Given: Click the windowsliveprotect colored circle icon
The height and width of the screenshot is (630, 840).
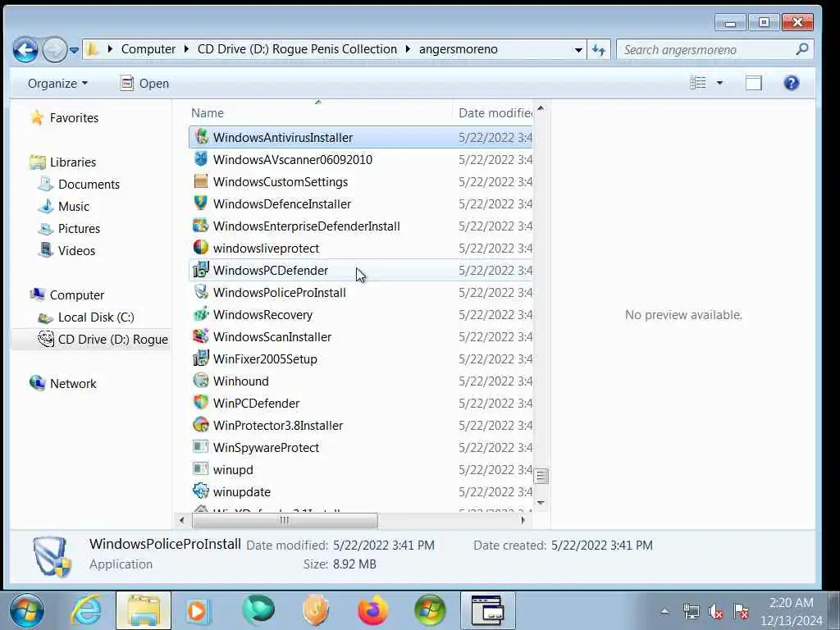Looking at the screenshot, I should point(201,248).
